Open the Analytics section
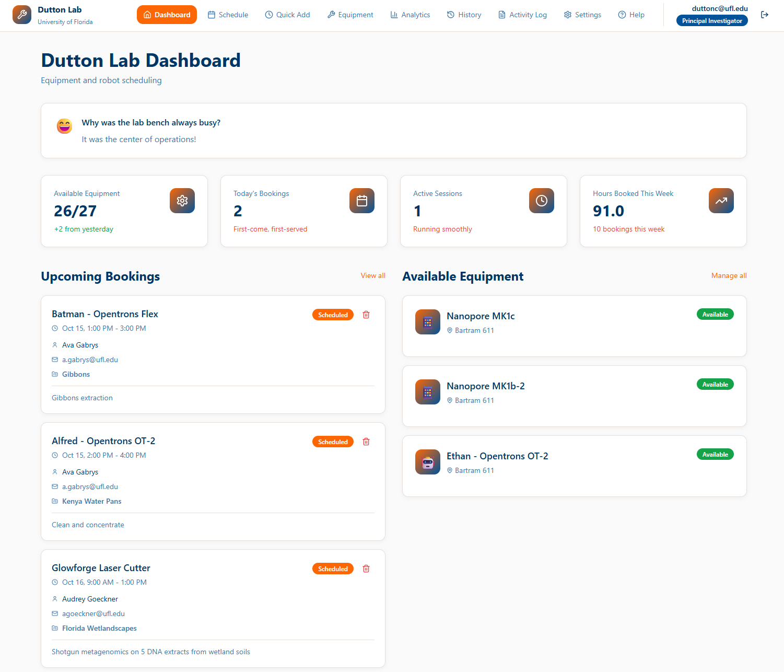This screenshot has width=784, height=672. [x=410, y=15]
